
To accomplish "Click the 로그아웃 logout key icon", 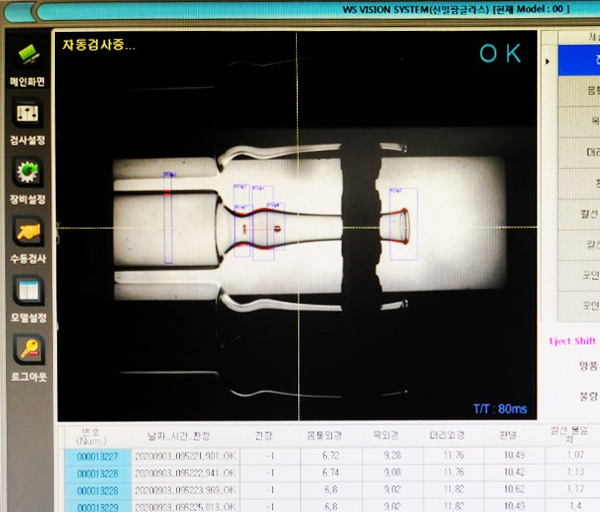I will coord(27,352).
